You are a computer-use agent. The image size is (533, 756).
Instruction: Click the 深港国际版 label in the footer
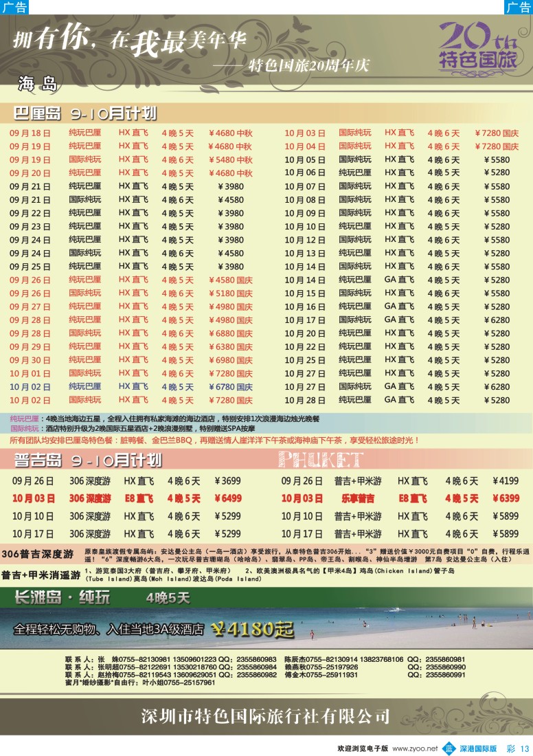(478, 748)
